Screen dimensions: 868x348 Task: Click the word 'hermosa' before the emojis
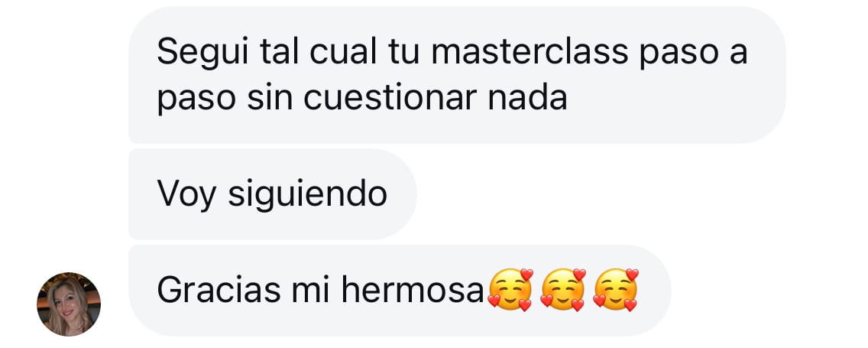(413, 290)
